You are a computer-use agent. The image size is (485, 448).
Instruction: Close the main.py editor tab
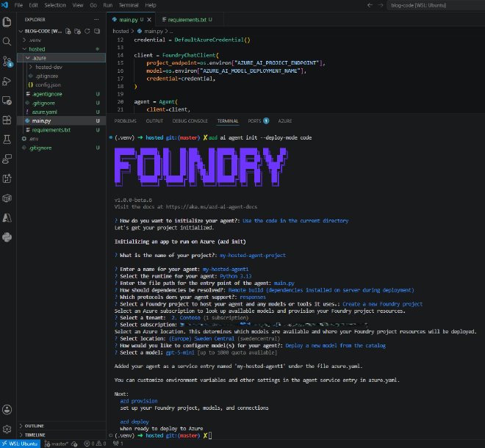pyautogui.click(x=149, y=20)
